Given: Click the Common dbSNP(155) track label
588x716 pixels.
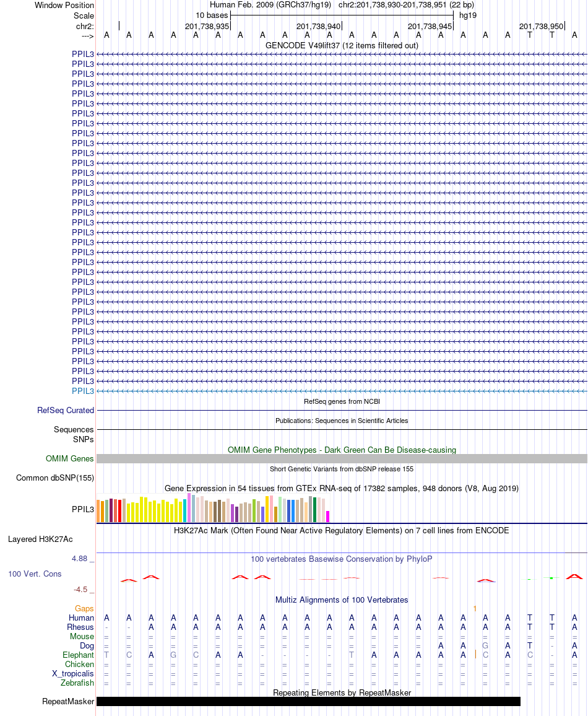Looking at the screenshot, I should click(x=54, y=478).
